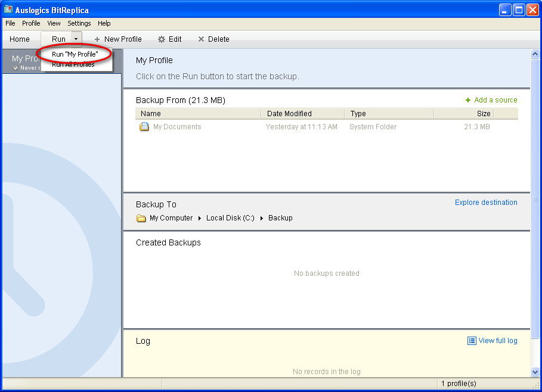The width and height of the screenshot is (542, 392).
Task: Open the Help menu
Action: click(104, 23)
